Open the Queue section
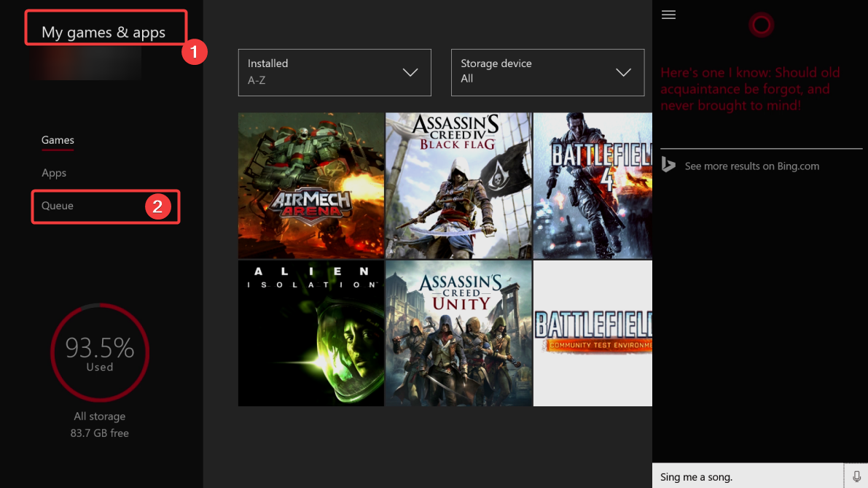The width and height of the screenshot is (868, 488). [x=58, y=206]
